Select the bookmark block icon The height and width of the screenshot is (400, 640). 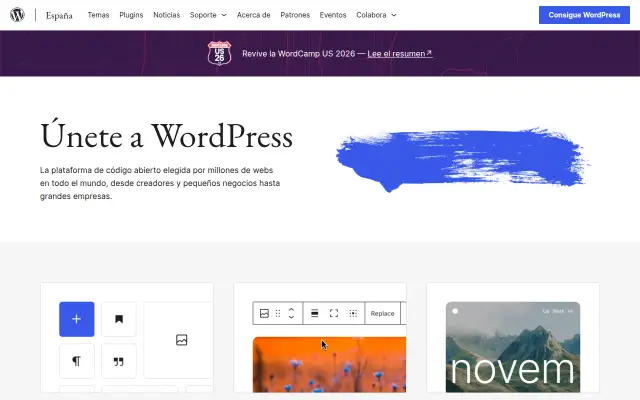(x=119, y=319)
